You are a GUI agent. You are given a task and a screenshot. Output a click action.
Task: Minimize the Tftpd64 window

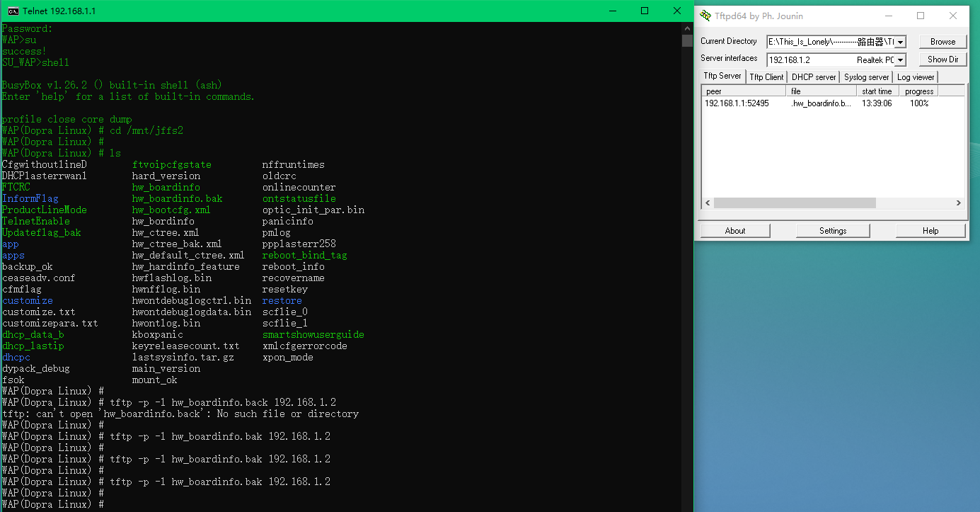coord(888,16)
